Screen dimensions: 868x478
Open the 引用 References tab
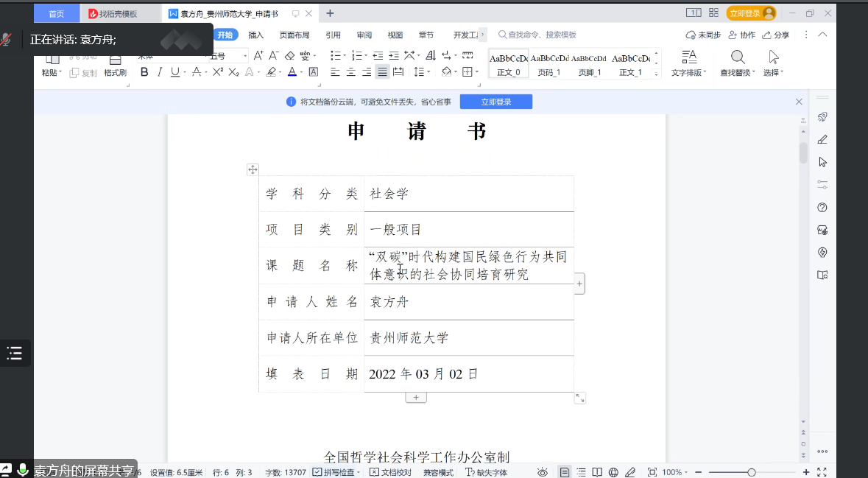(x=334, y=35)
